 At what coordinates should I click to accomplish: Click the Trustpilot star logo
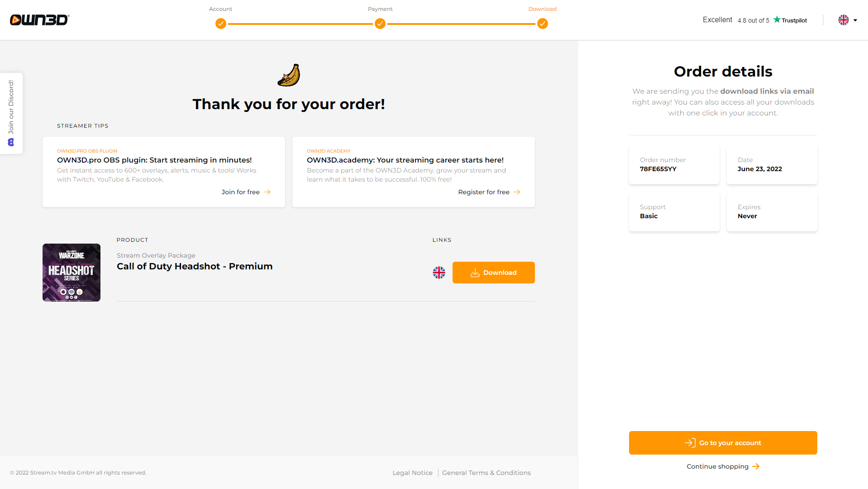coord(777,19)
